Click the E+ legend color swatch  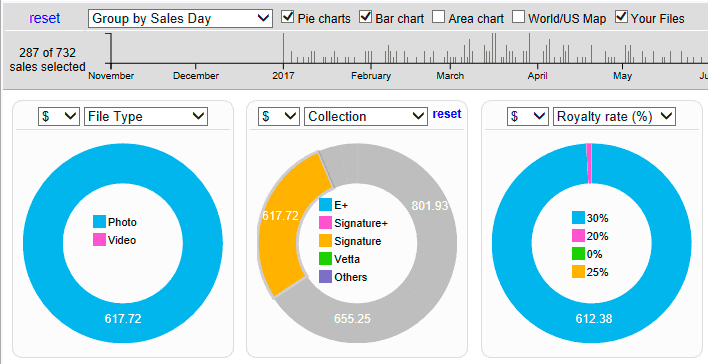326,205
